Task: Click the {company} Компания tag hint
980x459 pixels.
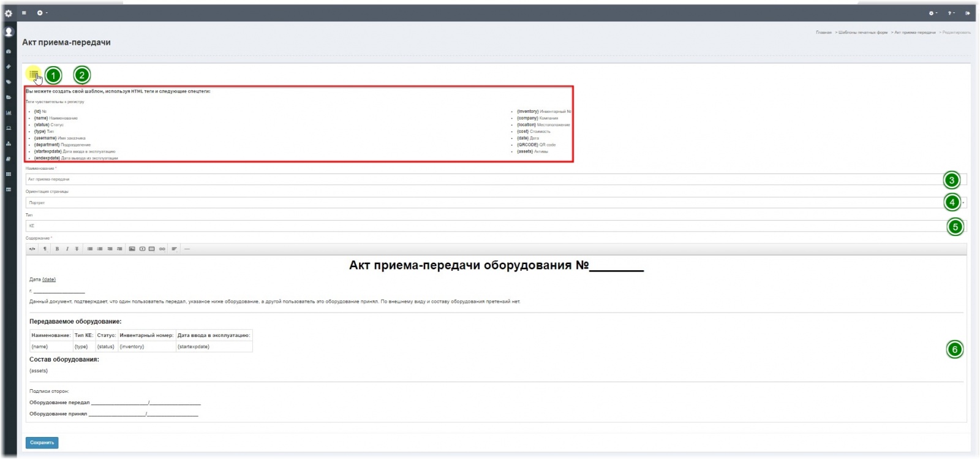Action: 538,118
